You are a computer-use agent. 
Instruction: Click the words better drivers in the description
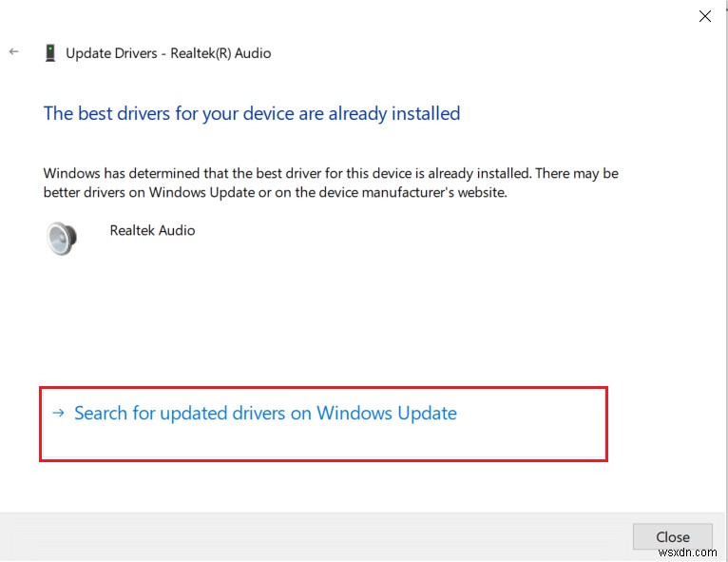click(86, 192)
